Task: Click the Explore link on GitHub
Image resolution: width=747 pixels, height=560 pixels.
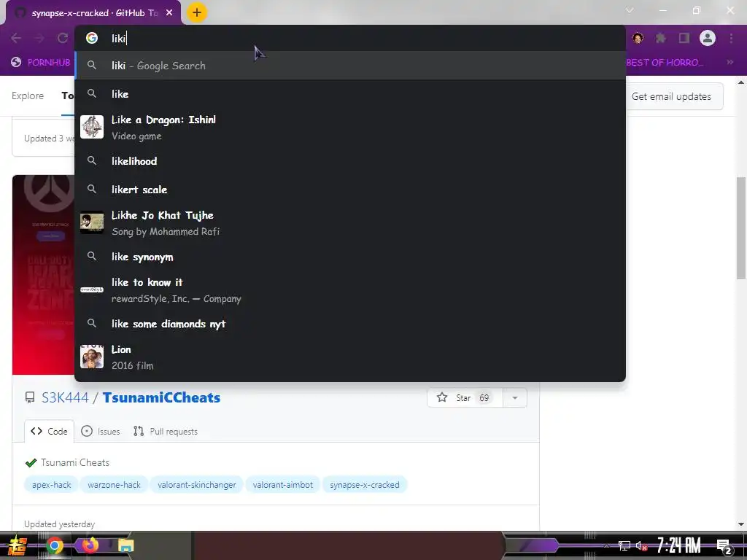Action: tap(28, 96)
